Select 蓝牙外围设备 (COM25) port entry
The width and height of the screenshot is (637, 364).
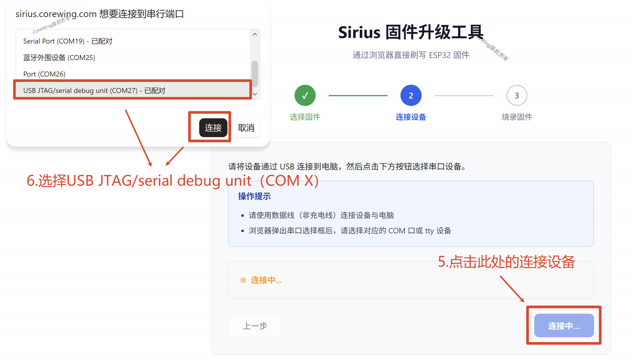(x=133, y=58)
